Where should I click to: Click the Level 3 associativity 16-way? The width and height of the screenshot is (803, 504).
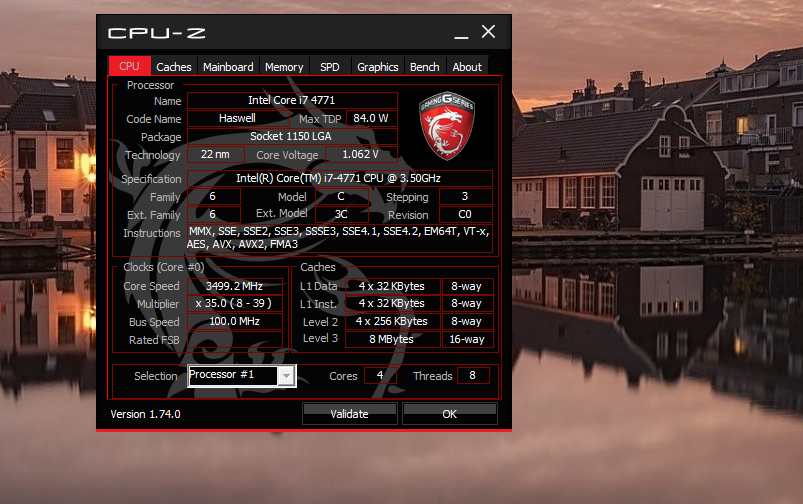click(467, 339)
